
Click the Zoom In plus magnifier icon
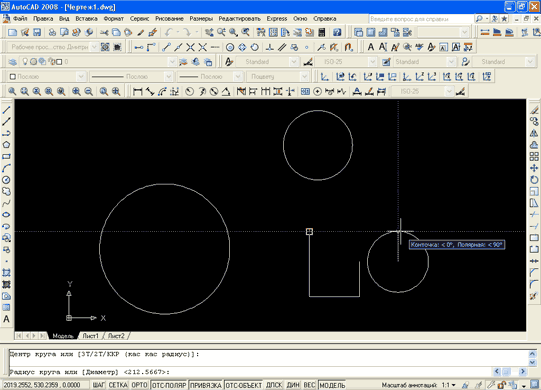coord(76,91)
